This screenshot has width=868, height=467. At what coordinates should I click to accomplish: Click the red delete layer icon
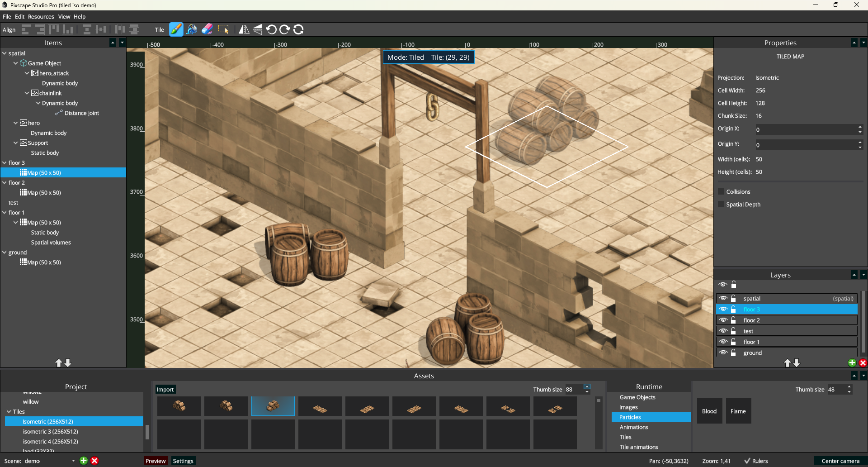tap(863, 363)
